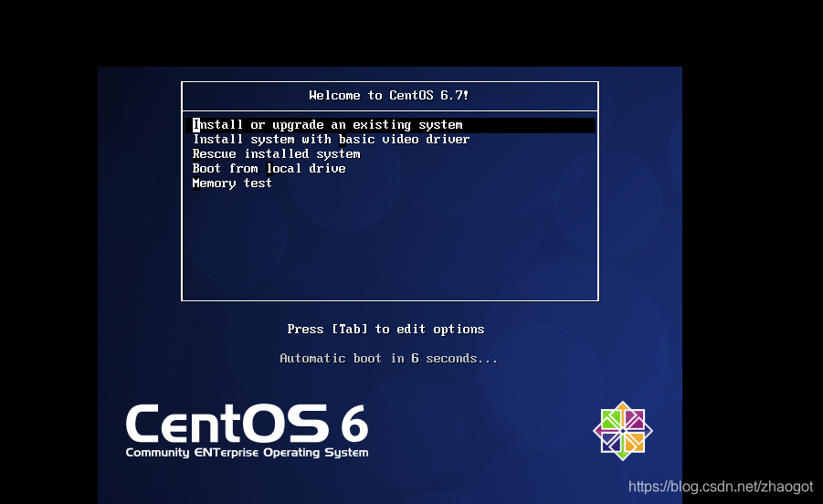The image size is (823, 504).
Task: Choose "Install system with basic video driver"
Action: pyautogui.click(x=332, y=140)
